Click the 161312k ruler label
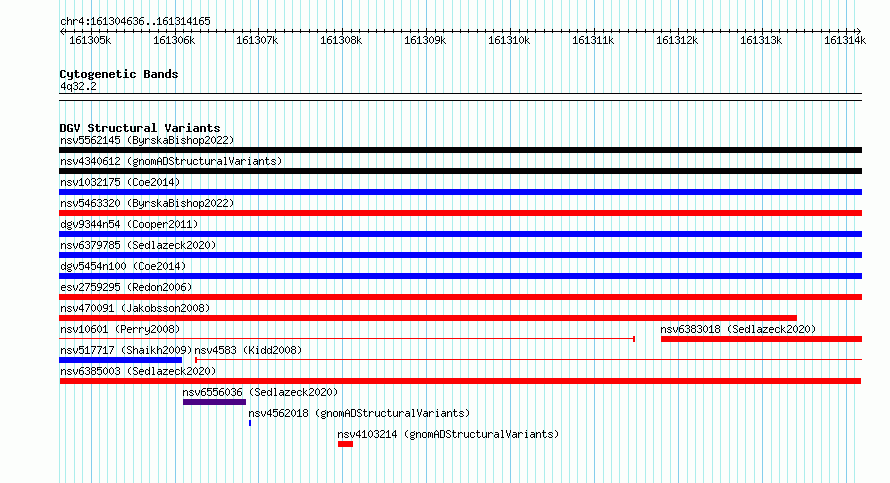Viewport: 890px width, 483px height. point(677,40)
